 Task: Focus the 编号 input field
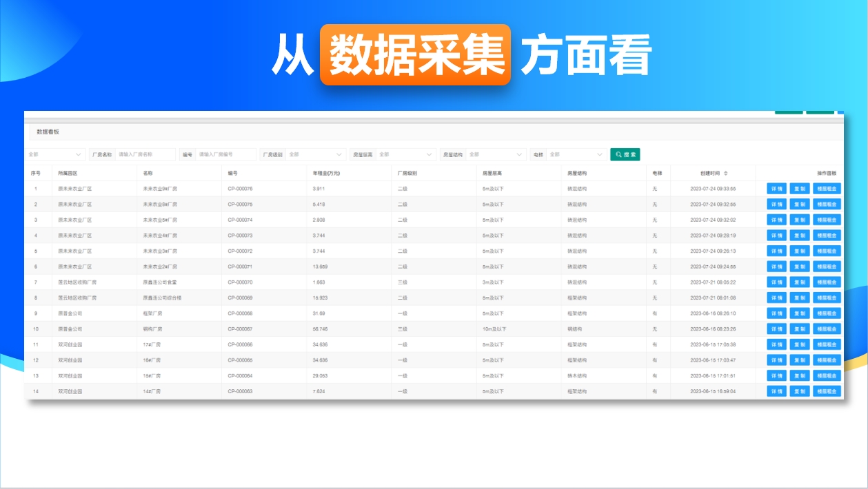click(x=226, y=154)
